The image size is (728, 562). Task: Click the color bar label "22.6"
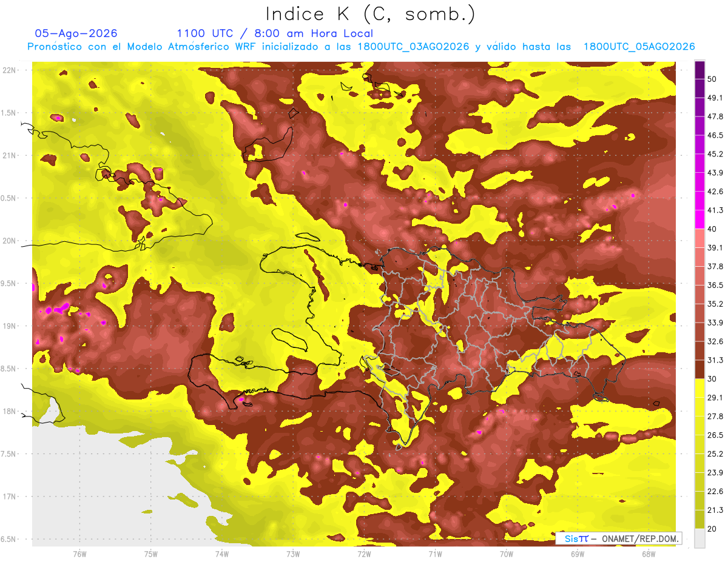click(715, 491)
